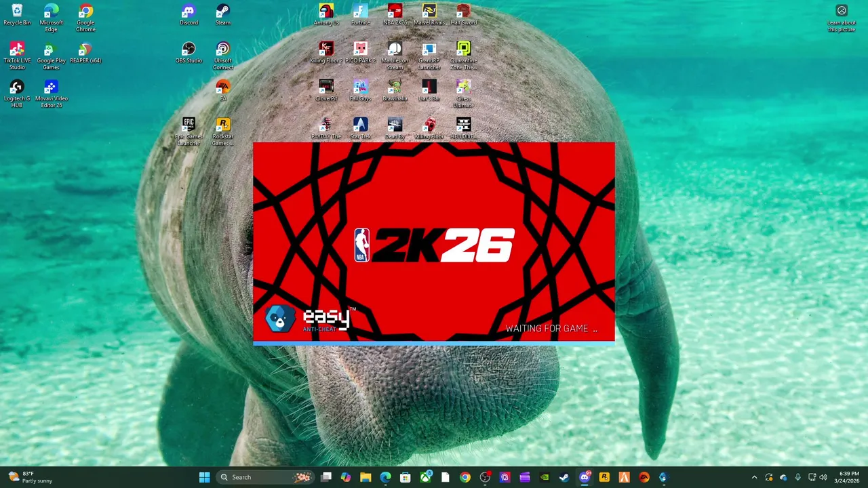868x488 pixels.
Task: Open Google Chrome from the taskbar
Action: 465,477
